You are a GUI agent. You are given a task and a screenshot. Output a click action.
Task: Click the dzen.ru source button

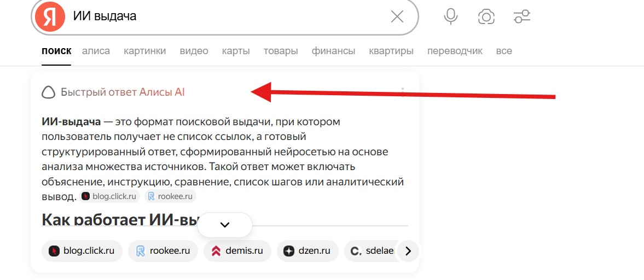tap(308, 251)
